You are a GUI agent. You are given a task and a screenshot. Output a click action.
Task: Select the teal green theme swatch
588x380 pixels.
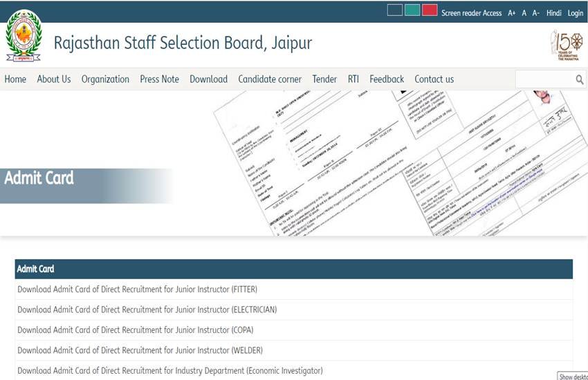pyautogui.click(x=412, y=10)
